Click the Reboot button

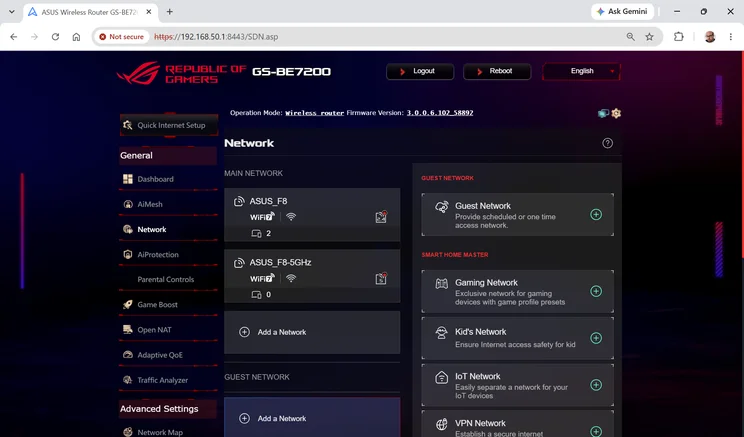(x=497, y=71)
